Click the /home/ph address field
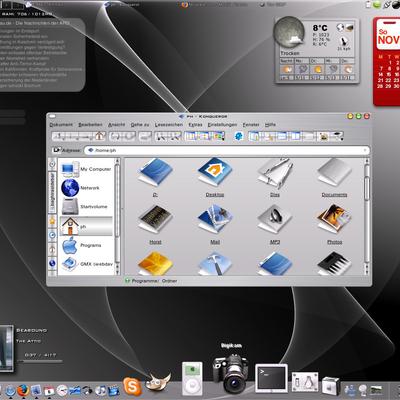 pos(227,150)
